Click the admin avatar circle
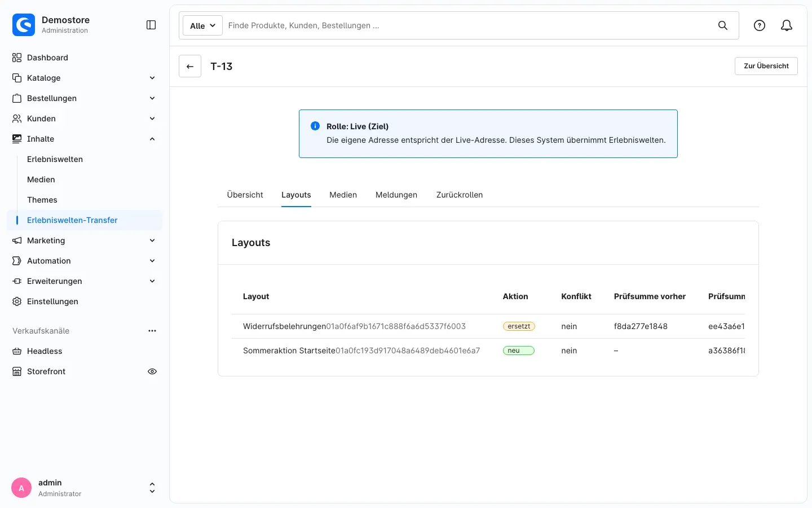This screenshot has height=508, width=812. pos(21,488)
